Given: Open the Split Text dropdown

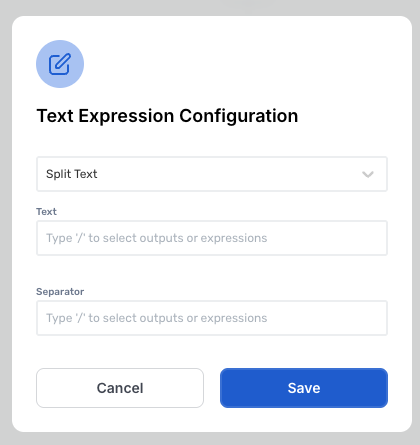Looking at the screenshot, I should pos(212,174).
